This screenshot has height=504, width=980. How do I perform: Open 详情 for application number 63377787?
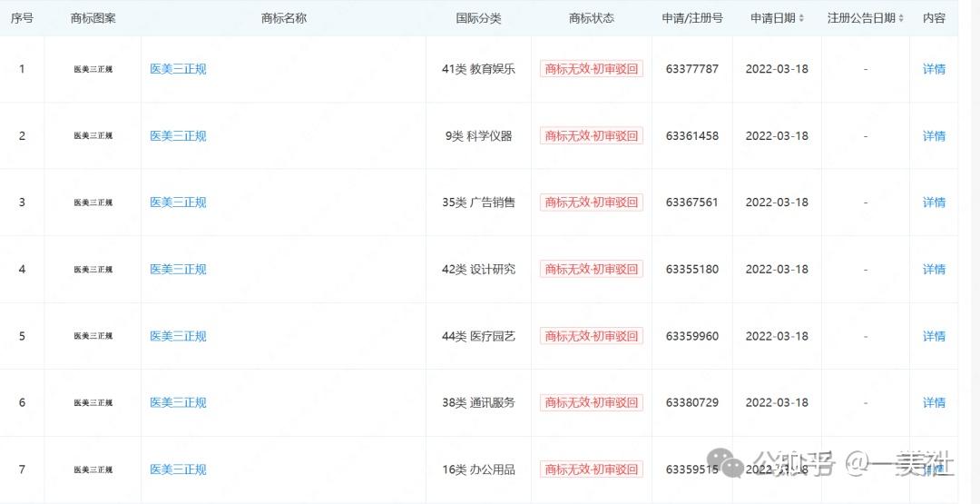click(934, 69)
